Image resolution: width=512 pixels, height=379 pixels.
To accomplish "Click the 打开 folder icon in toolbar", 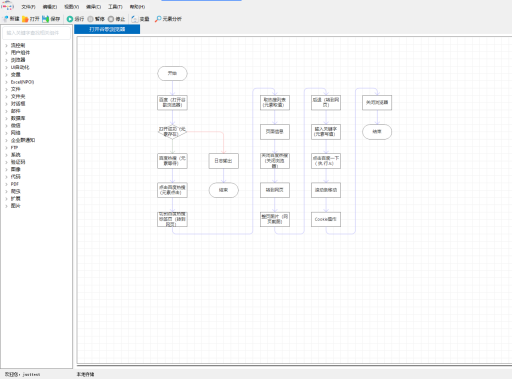I will pos(25,19).
